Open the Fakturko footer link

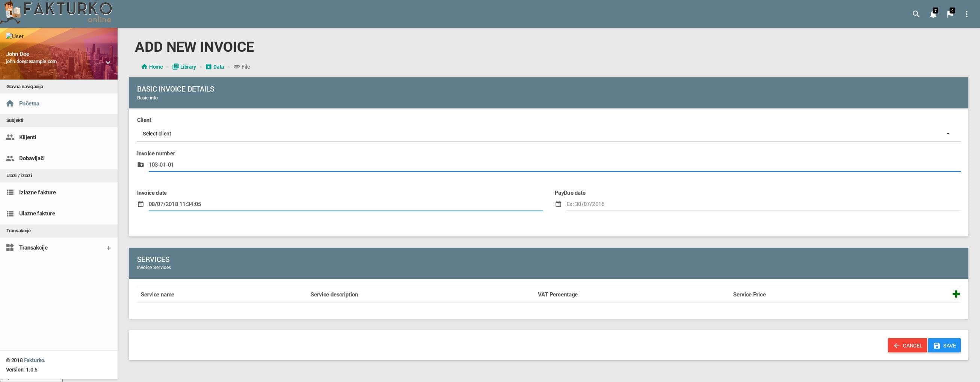pos(34,360)
